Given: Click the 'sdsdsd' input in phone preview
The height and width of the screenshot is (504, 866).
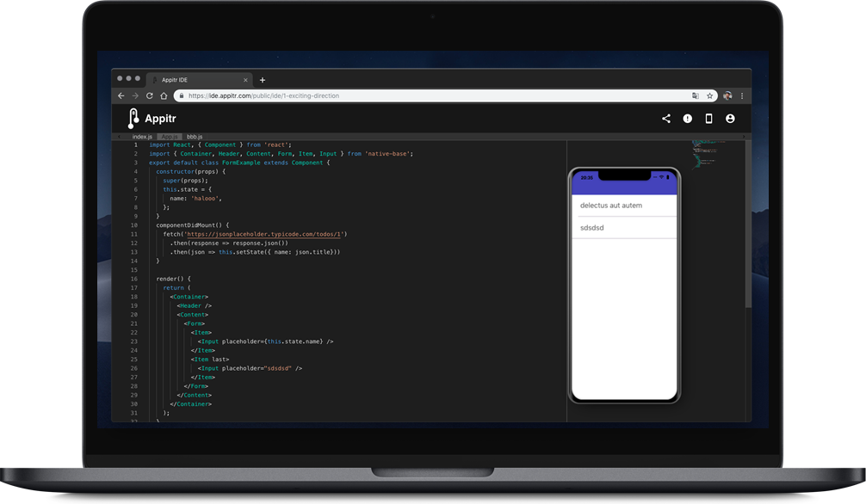Looking at the screenshot, I should click(624, 227).
